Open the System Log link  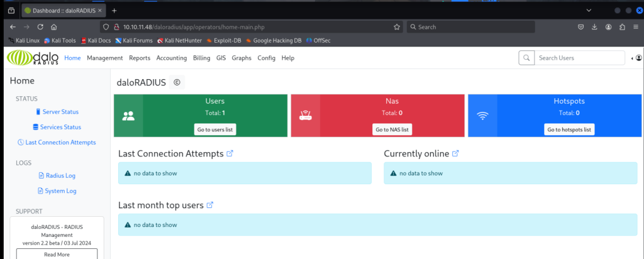point(60,191)
